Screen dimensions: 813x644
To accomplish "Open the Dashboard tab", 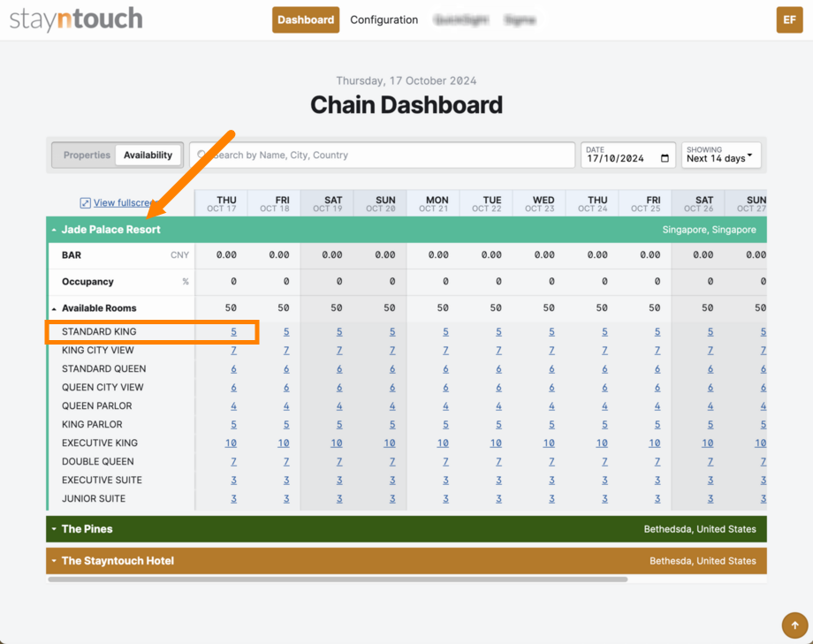I will click(306, 19).
